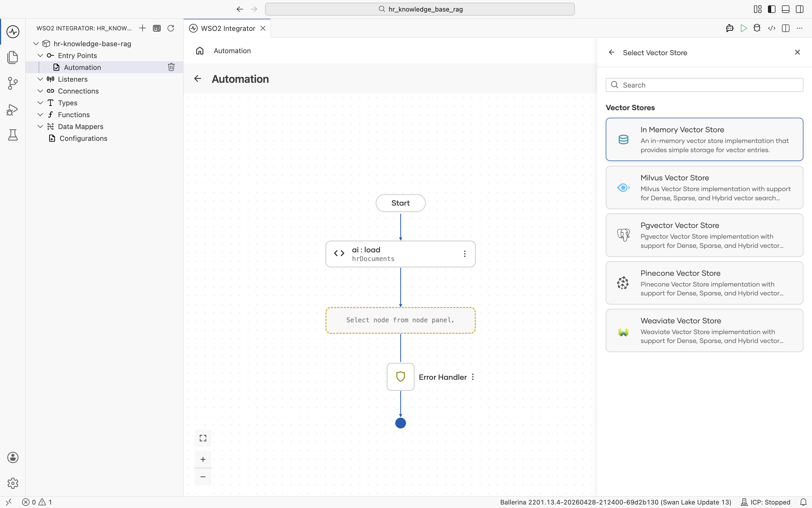The width and height of the screenshot is (812, 508).
Task: Open remote window from status bar
Action: click(x=9, y=502)
